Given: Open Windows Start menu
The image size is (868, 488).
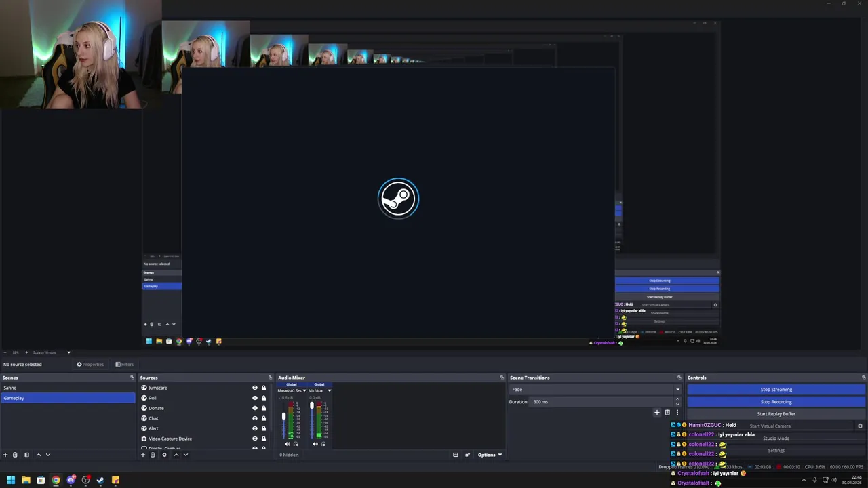Looking at the screenshot, I should click(x=11, y=480).
